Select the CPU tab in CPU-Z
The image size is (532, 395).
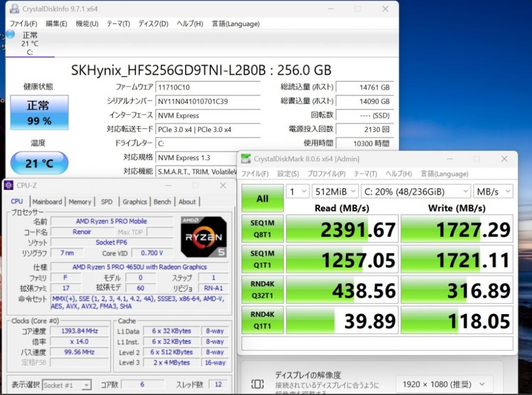[x=17, y=201]
